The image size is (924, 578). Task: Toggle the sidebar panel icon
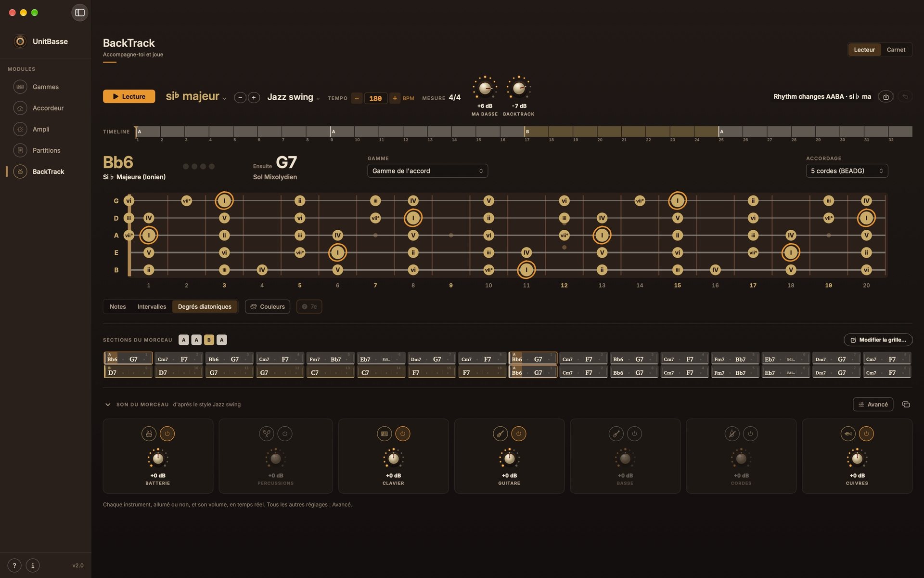click(80, 13)
